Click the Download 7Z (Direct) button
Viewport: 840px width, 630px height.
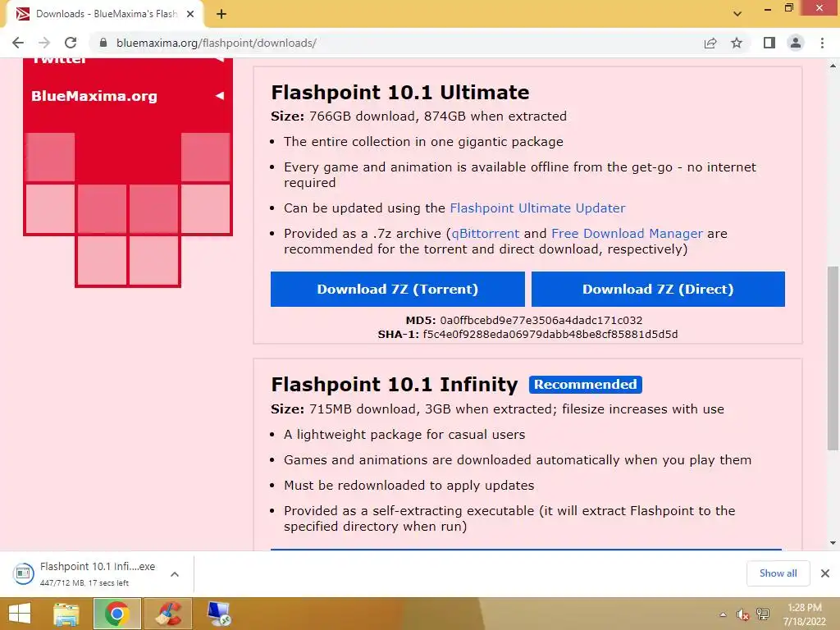tap(658, 290)
